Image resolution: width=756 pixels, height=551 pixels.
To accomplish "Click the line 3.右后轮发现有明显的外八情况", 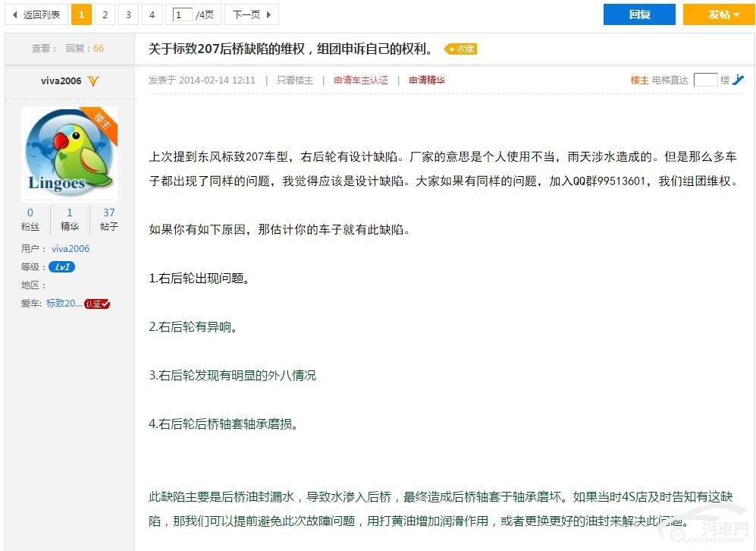I will (232, 376).
